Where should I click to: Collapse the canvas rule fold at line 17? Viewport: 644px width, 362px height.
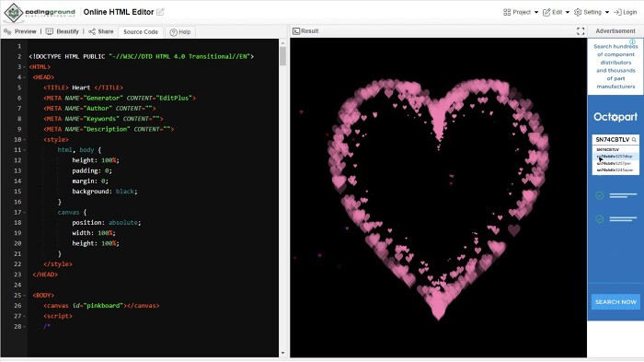(x=24, y=212)
